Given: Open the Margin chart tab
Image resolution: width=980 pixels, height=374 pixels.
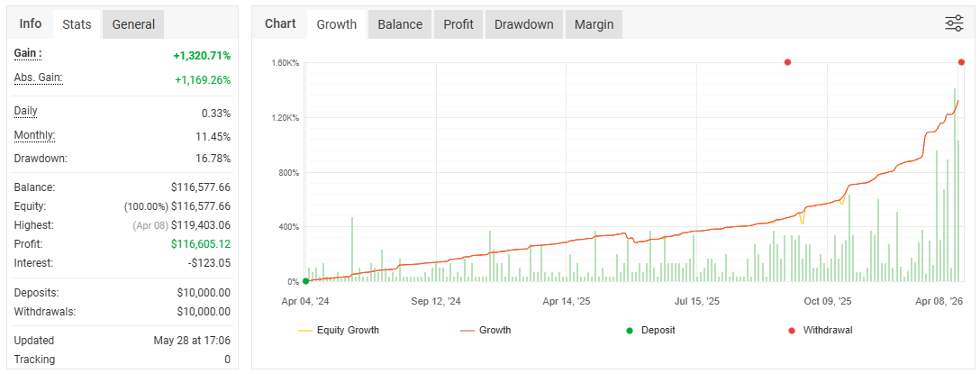Looking at the screenshot, I should (594, 24).
